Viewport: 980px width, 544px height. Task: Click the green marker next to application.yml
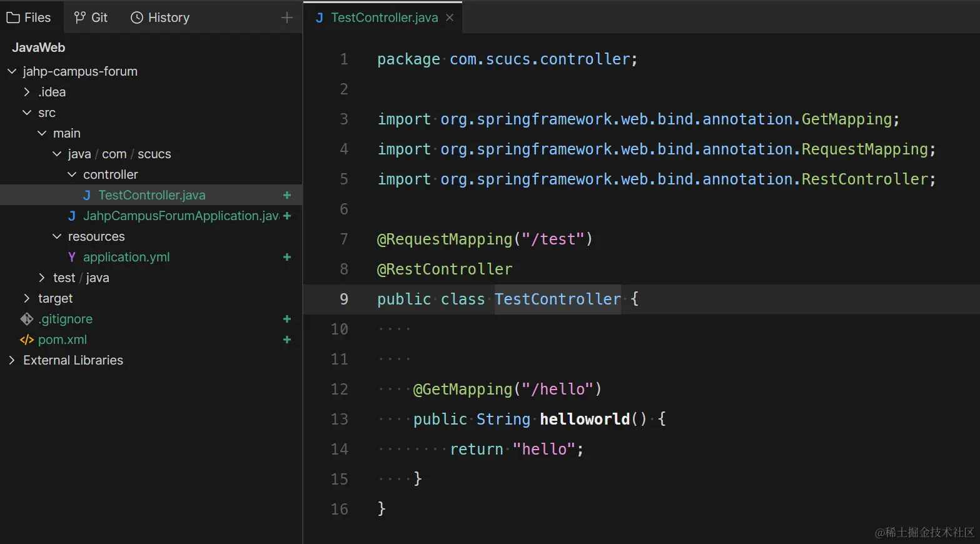tap(287, 257)
